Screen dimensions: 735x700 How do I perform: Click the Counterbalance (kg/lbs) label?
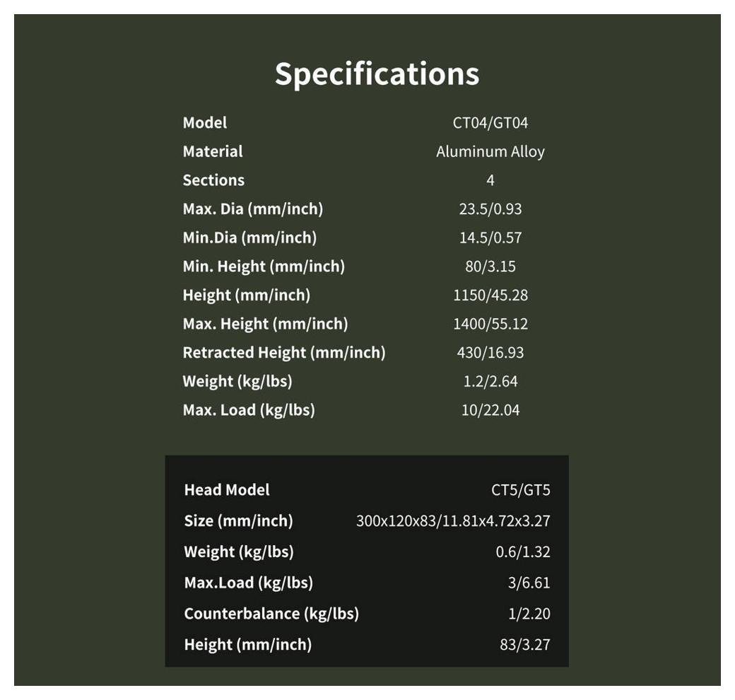tap(271, 614)
